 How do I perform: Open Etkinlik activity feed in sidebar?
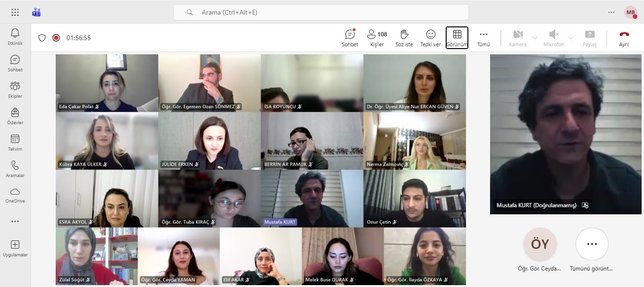(x=15, y=36)
